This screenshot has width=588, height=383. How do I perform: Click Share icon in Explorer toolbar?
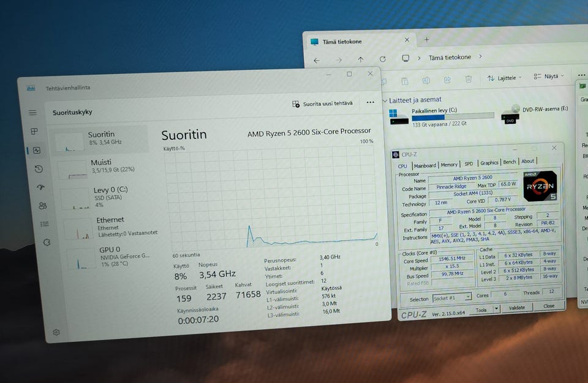pos(447,80)
